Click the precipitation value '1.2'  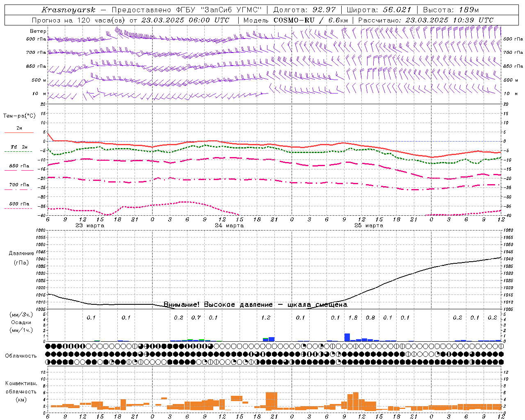click(x=266, y=317)
